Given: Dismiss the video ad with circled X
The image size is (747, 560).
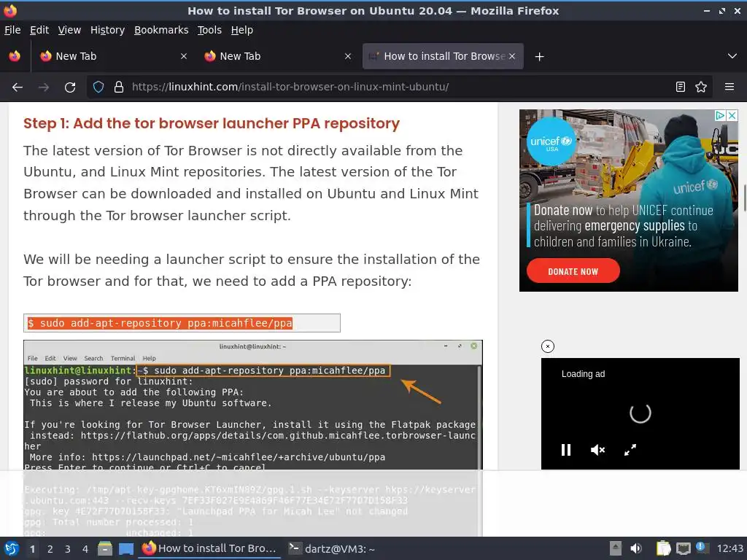Looking at the screenshot, I should coord(548,346).
